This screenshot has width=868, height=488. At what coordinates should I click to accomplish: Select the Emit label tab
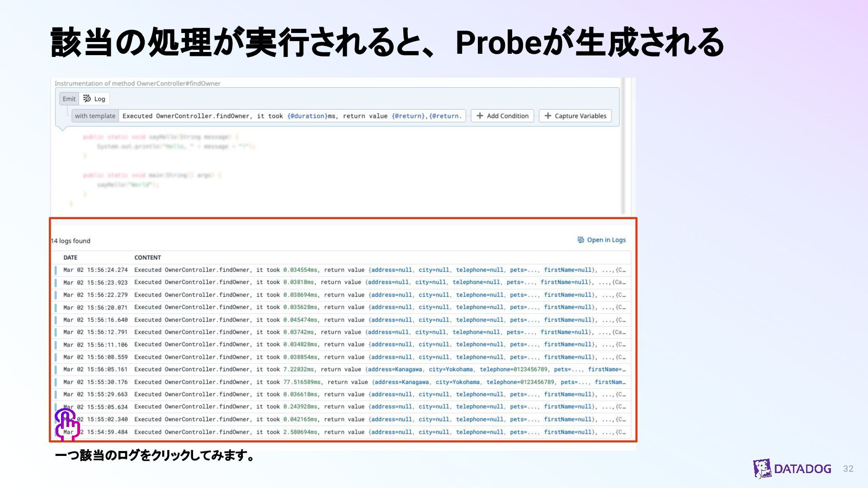pos(69,99)
